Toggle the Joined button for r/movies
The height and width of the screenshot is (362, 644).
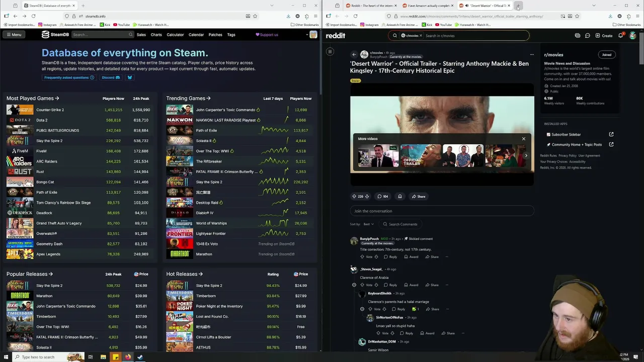(x=607, y=55)
